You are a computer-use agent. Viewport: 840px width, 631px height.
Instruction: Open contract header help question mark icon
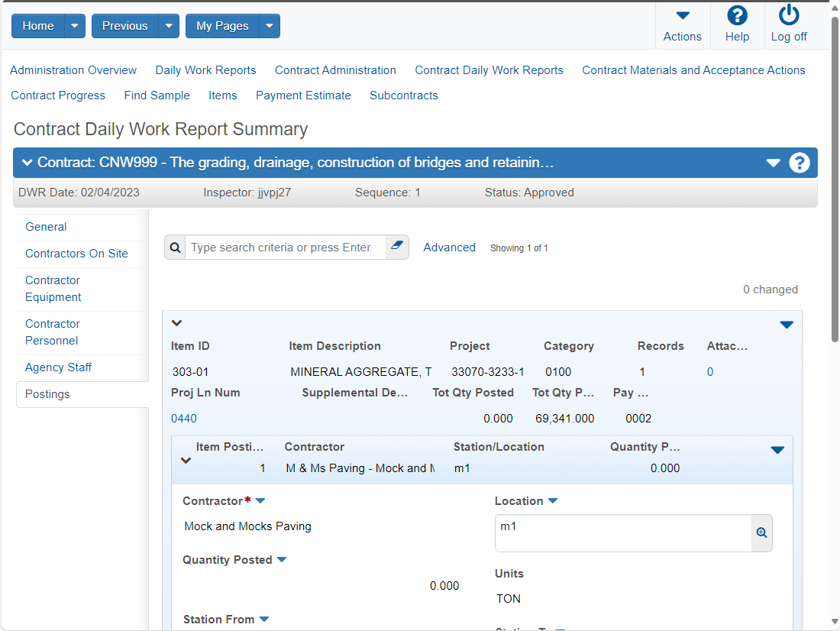(800, 163)
